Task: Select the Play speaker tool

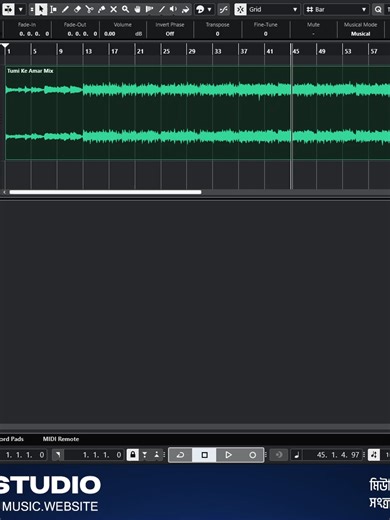Action: [x=173, y=9]
